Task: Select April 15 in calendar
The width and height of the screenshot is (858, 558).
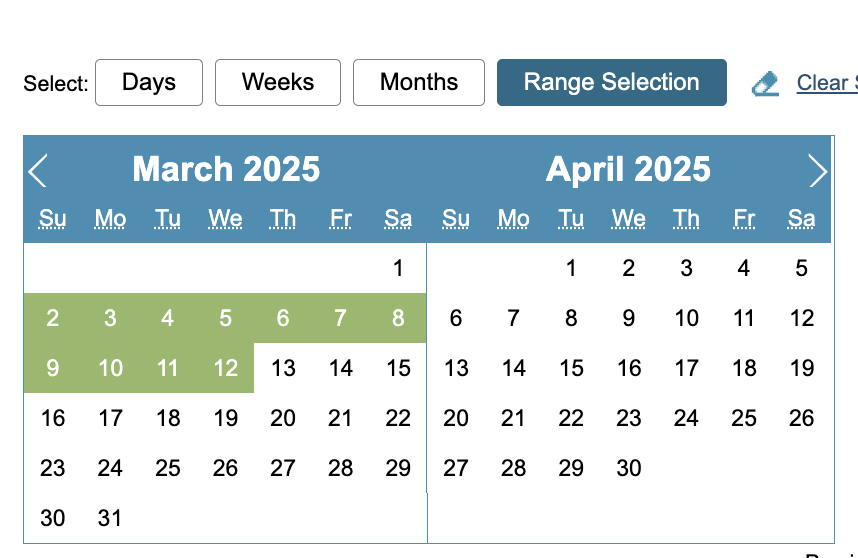Action: tap(571, 368)
